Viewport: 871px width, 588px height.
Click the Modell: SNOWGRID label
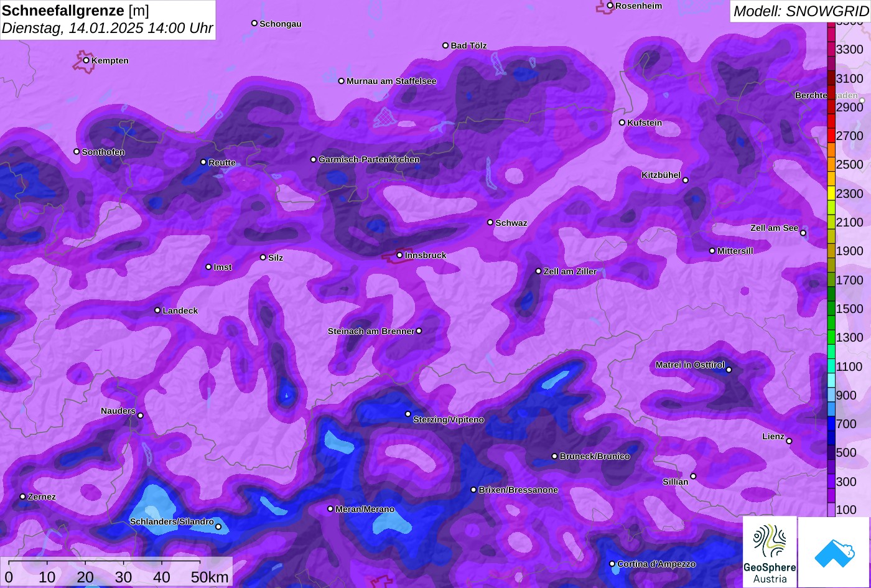click(801, 11)
